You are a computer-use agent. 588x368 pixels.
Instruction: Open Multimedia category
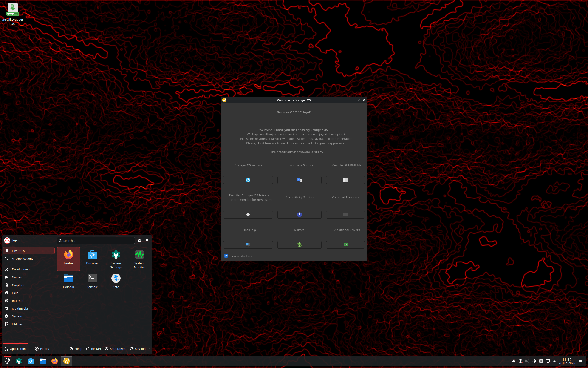pos(28,308)
